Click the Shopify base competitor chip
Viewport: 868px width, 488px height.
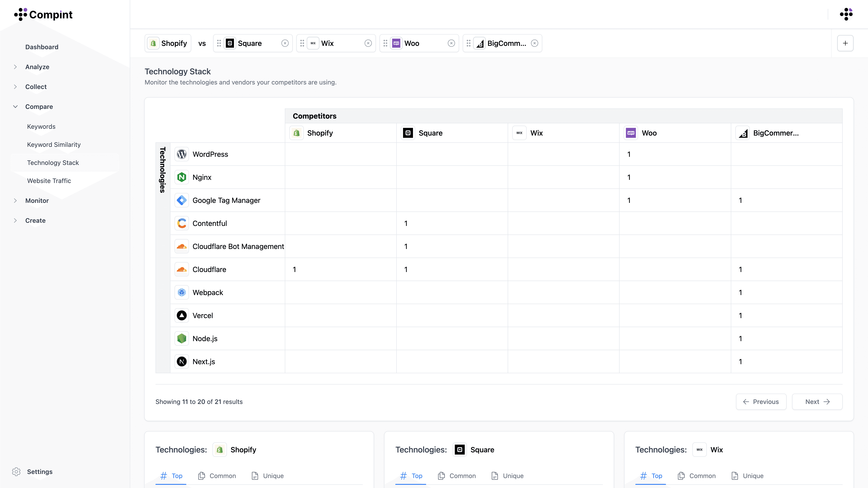pyautogui.click(x=168, y=43)
